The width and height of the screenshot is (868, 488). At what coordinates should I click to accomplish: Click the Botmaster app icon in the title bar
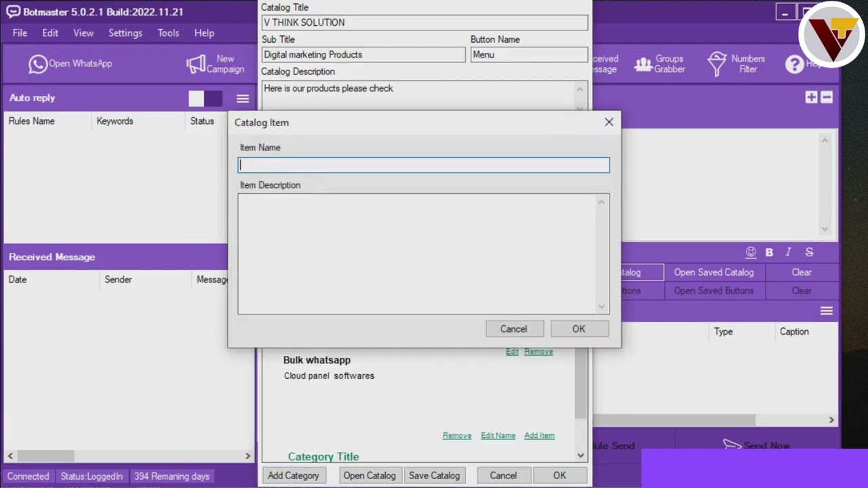(13, 12)
